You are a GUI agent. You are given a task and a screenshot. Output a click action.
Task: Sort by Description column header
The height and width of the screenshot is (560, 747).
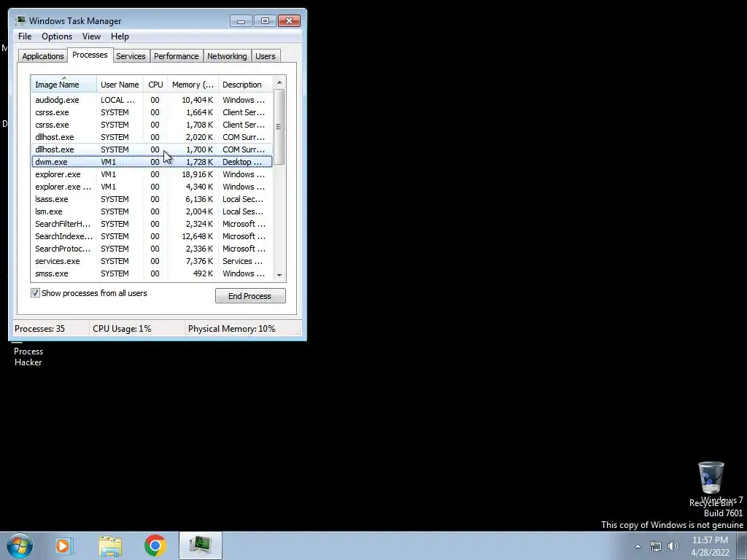245,85
